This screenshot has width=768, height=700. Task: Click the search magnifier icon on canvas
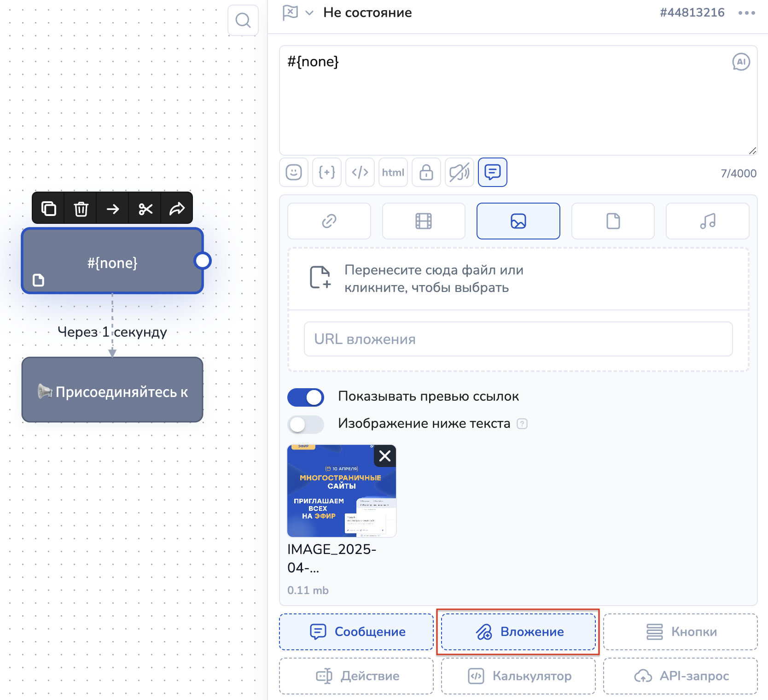click(x=243, y=20)
